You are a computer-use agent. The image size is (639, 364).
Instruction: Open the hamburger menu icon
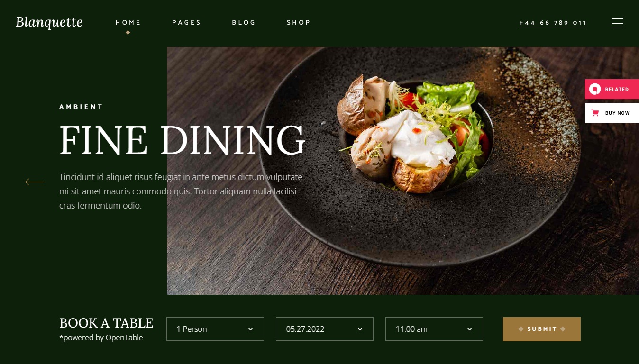(617, 23)
